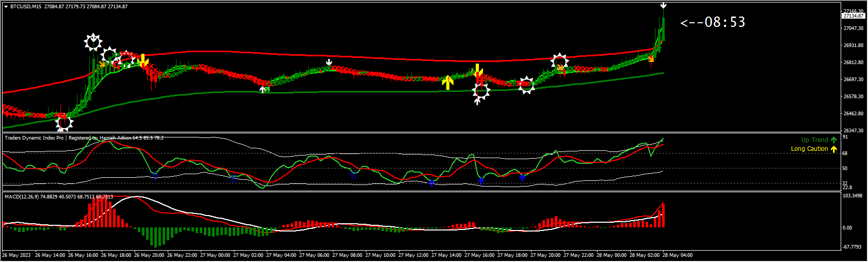The height and width of the screenshot is (262, 868).
Task: Select the sunburst marker near 27 May 18:00
Action: tap(526, 85)
